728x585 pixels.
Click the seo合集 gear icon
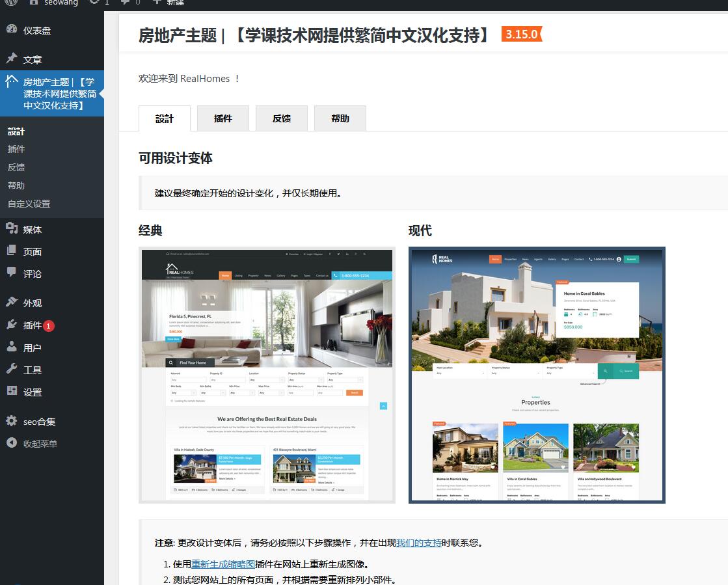[x=12, y=420]
